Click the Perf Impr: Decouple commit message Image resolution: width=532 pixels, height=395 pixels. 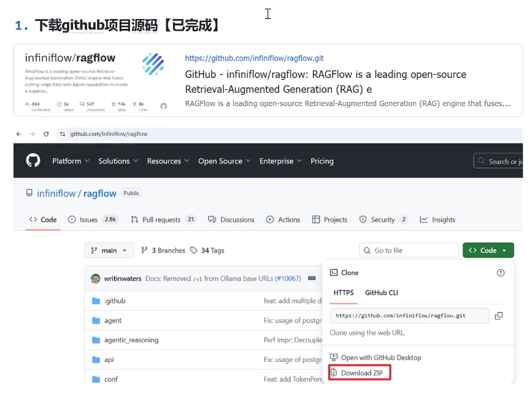click(293, 340)
